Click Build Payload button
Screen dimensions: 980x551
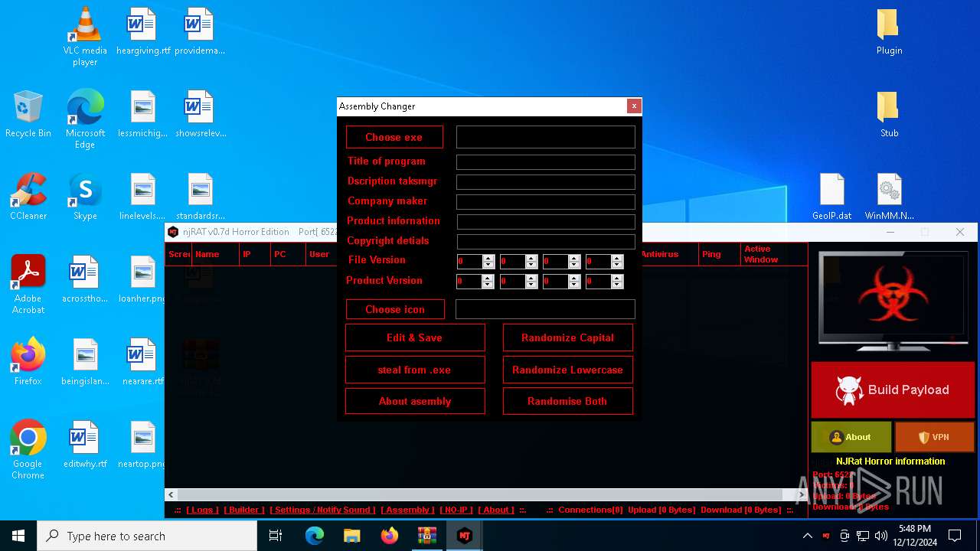pos(892,390)
